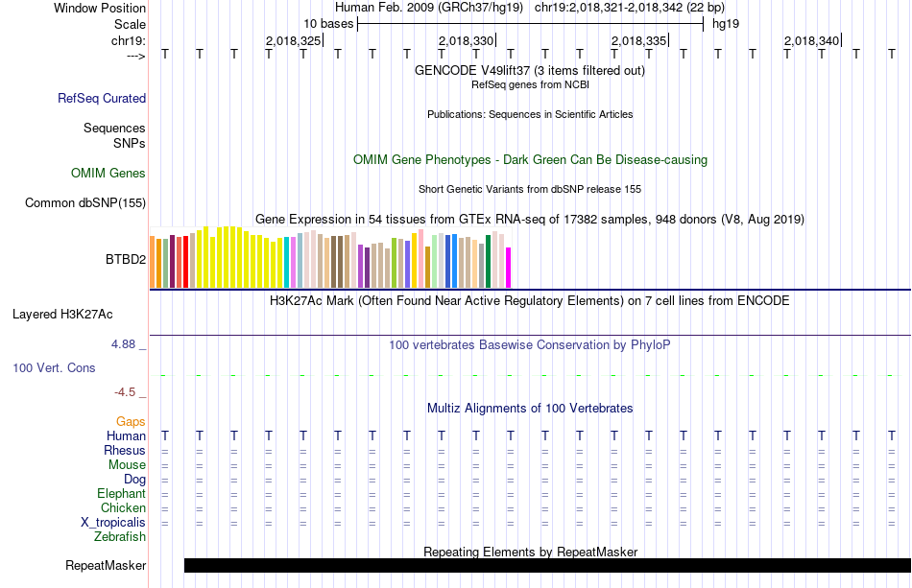912x588 pixels.
Task: Select the Rhesus alignment row label
Action: click(125, 450)
